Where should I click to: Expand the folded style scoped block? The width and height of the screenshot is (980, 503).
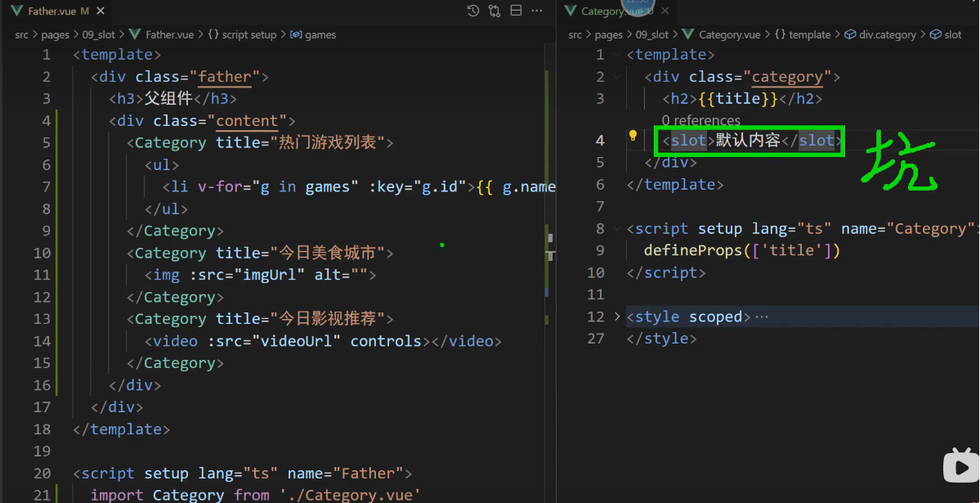point(617,317)
